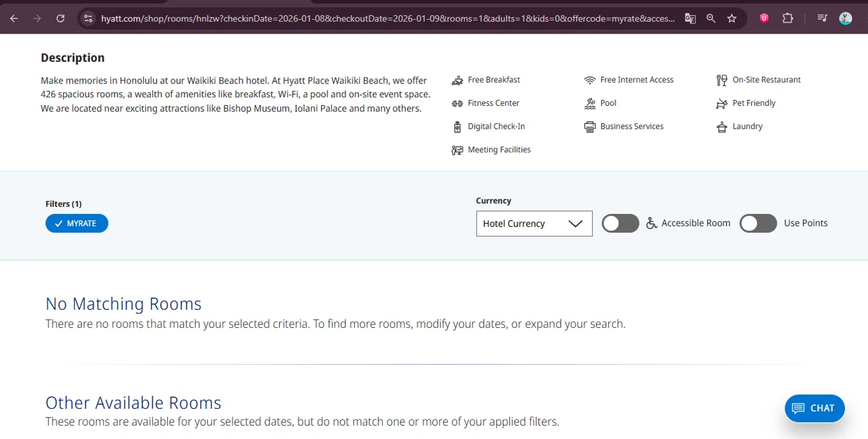Open the red shield extension icon
This screenshot has height=439, width=868.
[764, 19]
